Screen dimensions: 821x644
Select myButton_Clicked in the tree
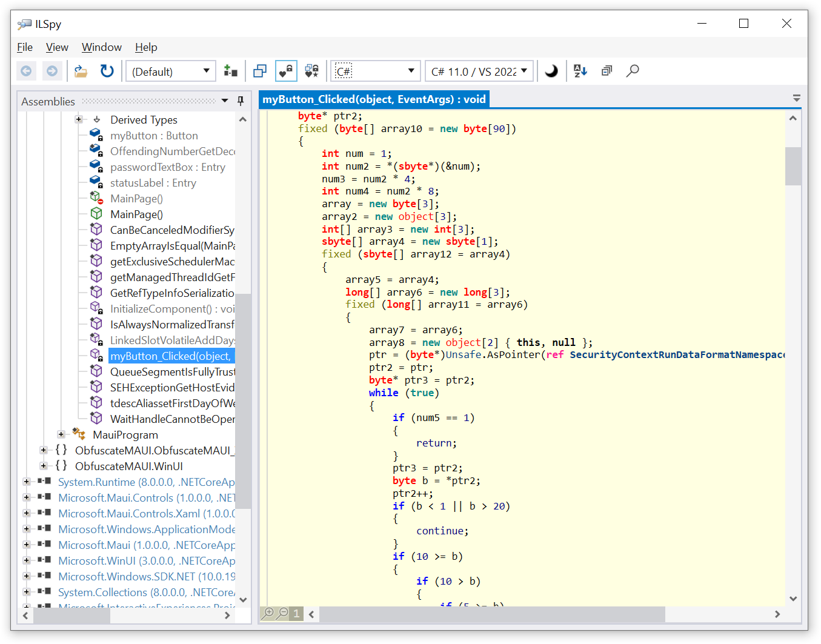(x=171, y=356)
